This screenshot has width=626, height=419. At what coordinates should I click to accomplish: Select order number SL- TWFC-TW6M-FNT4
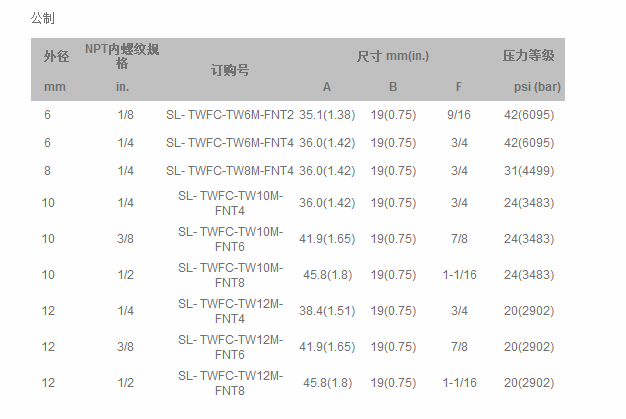coord(230,143)
